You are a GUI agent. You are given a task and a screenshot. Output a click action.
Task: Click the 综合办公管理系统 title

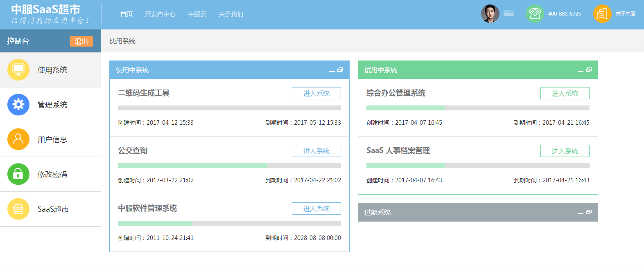click(x=396, y=93)
